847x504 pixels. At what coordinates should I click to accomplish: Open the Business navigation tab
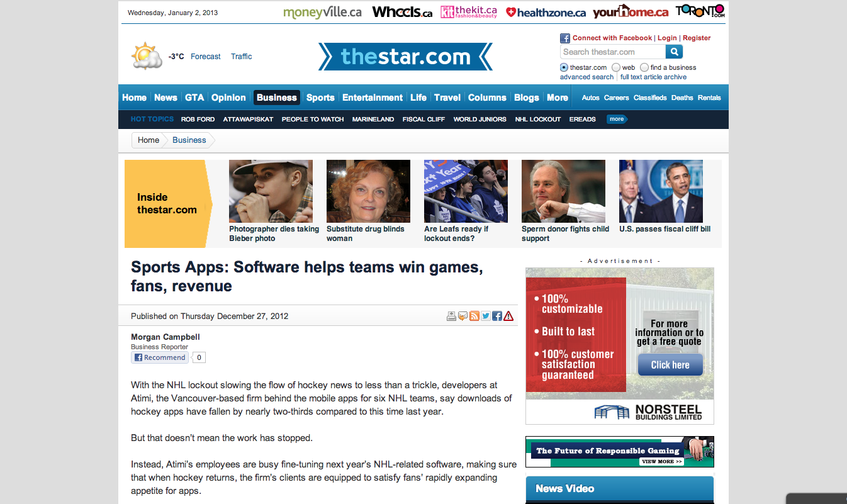(x=277, y=98)
